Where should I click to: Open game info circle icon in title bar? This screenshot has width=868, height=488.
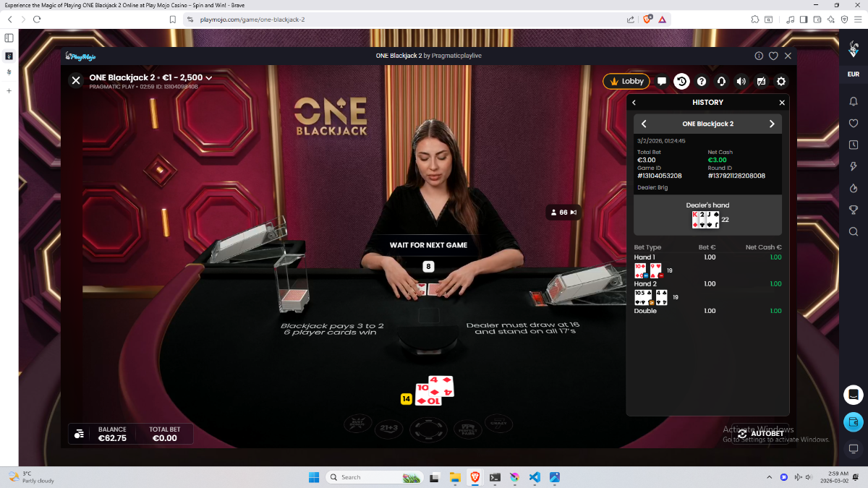click(759, 56)
